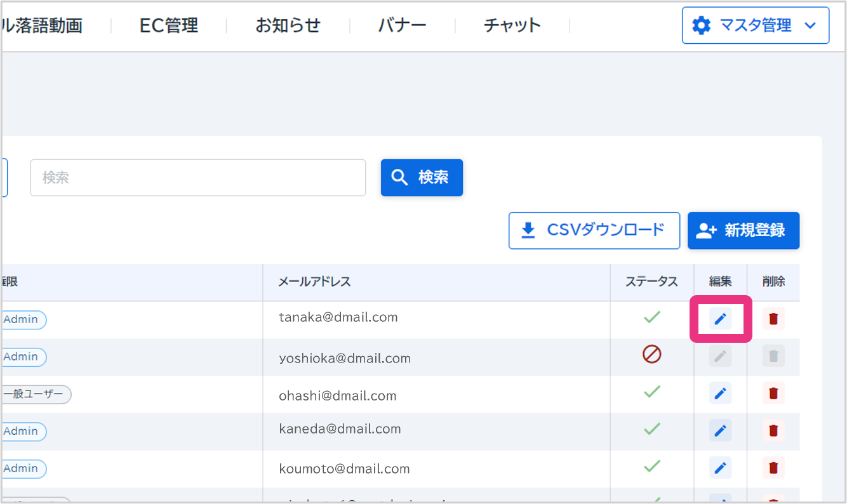
Task: Click the delete trash icon for tanaka@dmail.com
Action: point(773,319)
